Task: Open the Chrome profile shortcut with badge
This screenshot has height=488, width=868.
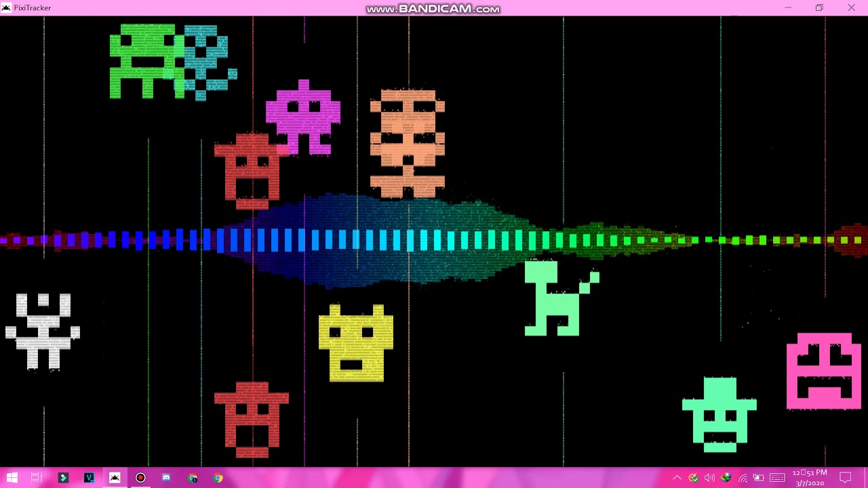Action: pyautogui.click(x=193, y=478)
